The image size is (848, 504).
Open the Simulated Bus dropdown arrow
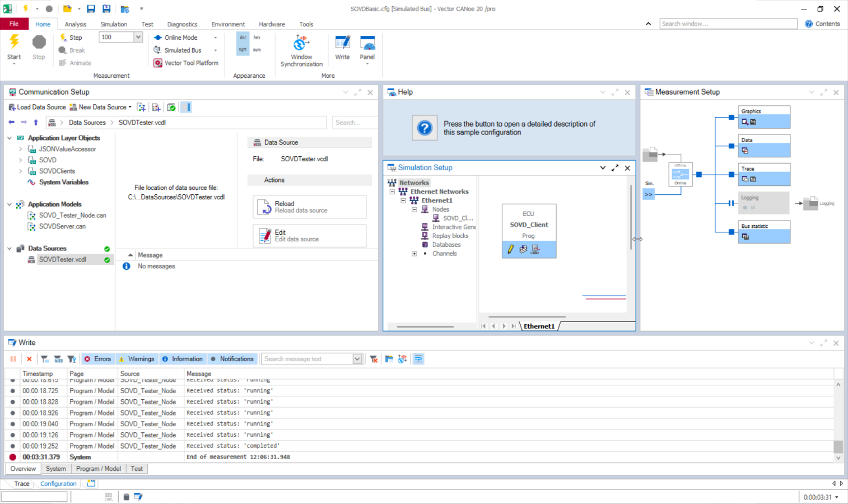pos(216,50)
